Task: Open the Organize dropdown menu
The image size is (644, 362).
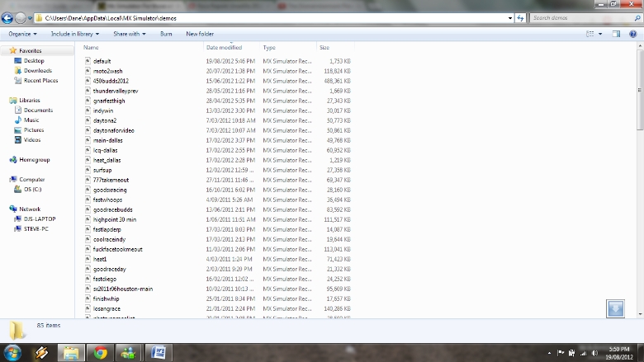Action: click(22, 34)
